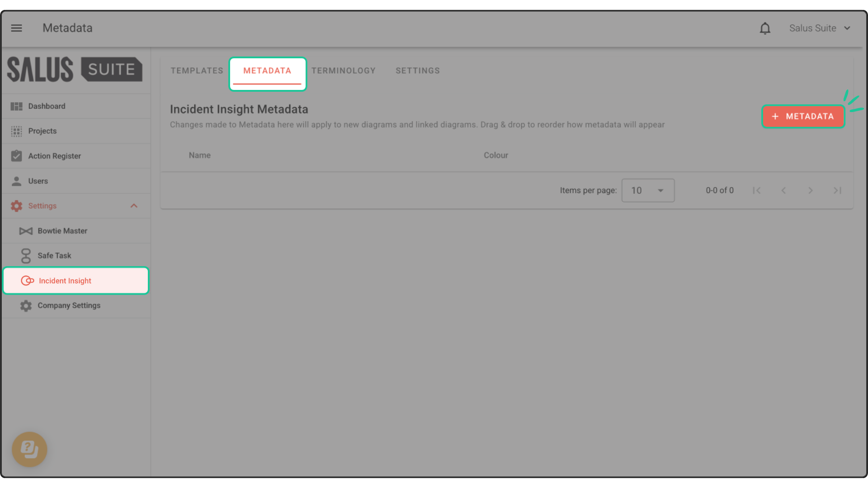Open the items per page dropdown

point(647,190)
